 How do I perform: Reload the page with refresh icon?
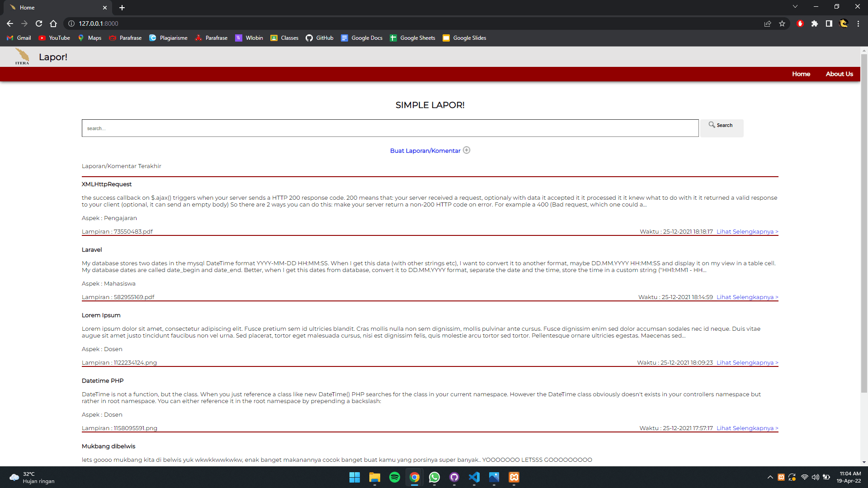point(39,23)
